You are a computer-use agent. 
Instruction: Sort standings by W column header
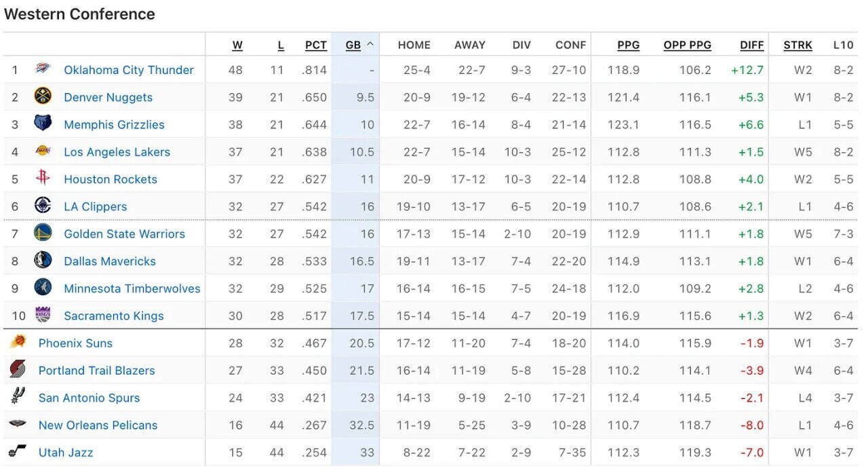pos(237,45)
